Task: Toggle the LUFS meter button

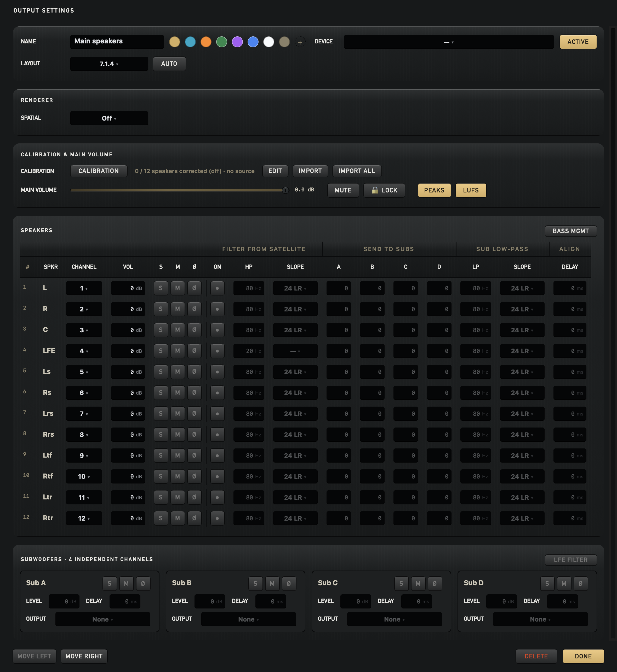Action: click(x=471, y=190)
